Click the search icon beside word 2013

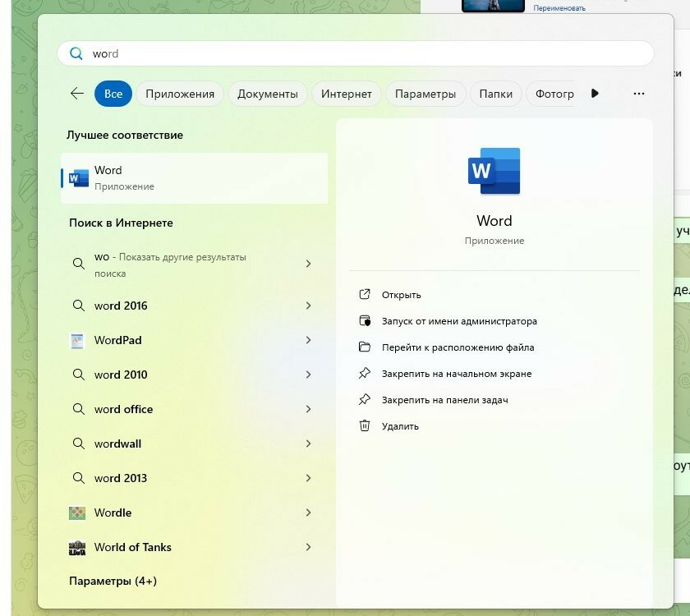click(78, 478)
